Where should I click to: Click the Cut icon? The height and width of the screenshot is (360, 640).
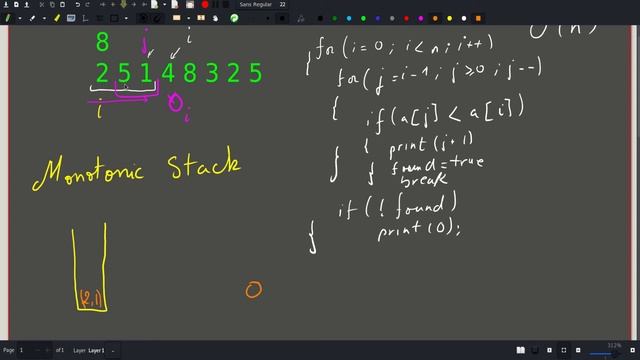(42, 4)
